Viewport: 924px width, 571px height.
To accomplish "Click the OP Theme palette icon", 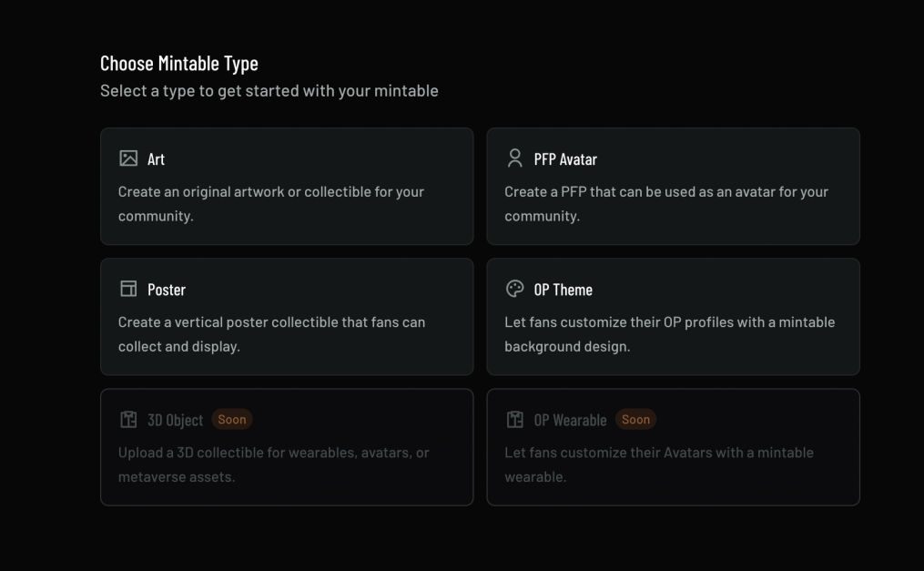I will pyautogui.click(x=513, y=289).
